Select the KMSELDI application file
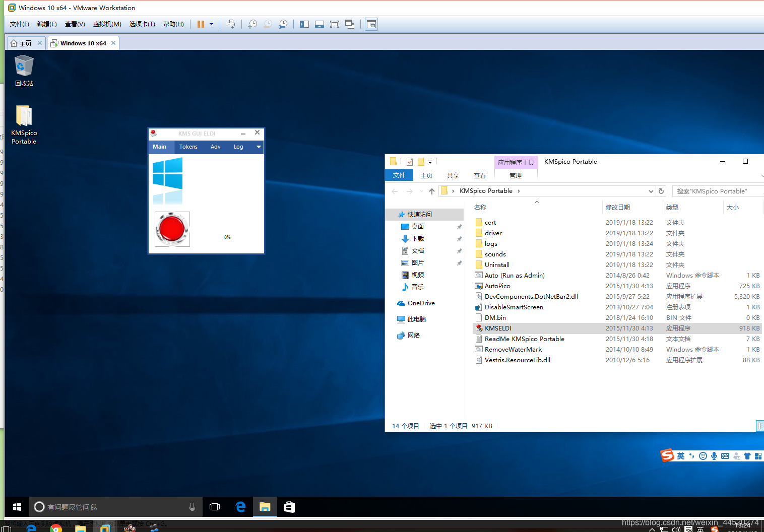The height and width of the screenshot is (532, 764). tap(617, 328)
